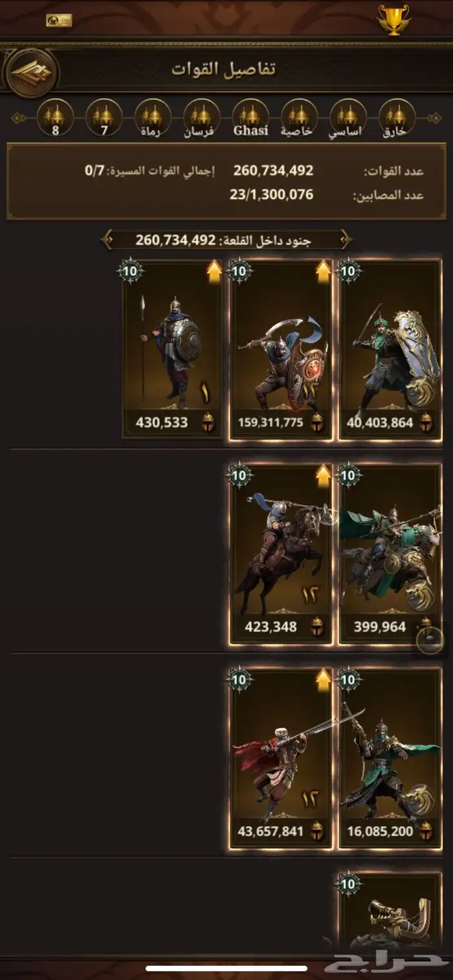This screenshot has width=453, height=980.
Task: Collapse the جنود داخل القلعة section using left arrow
Action: 107,240
